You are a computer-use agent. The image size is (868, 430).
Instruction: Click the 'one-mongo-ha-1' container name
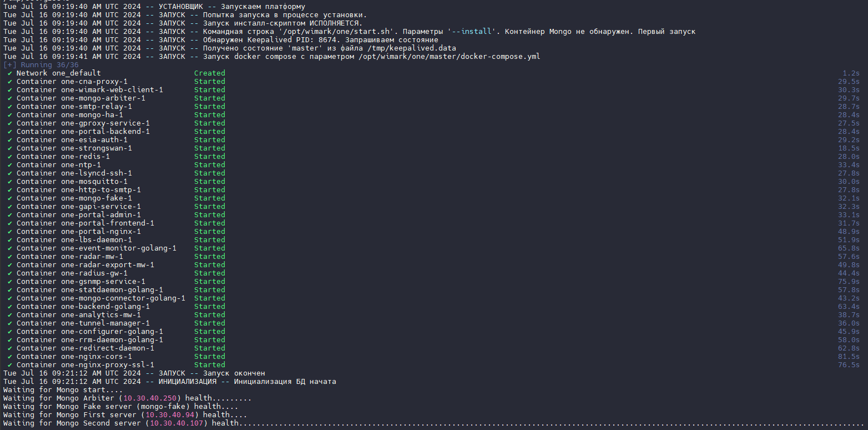(x=92, y=115)
